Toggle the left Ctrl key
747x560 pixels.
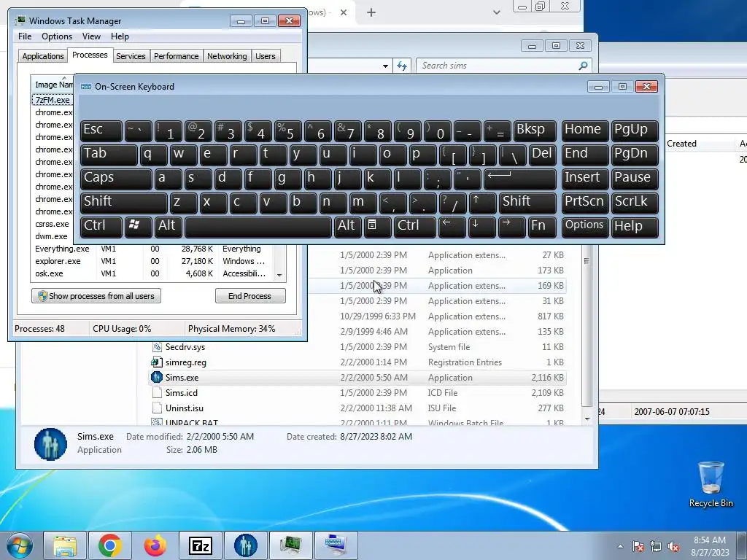tap(101, 226)
